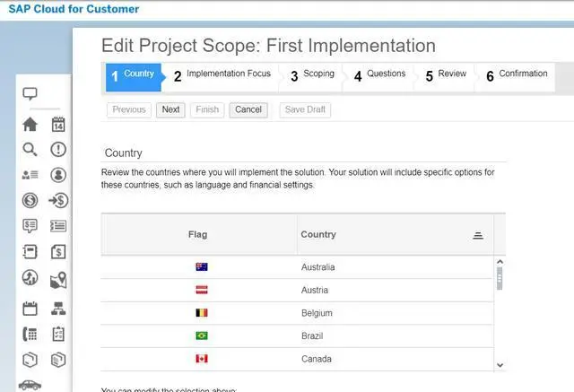Open the chat speech-bubble icon in sidebar

(30, 93)
